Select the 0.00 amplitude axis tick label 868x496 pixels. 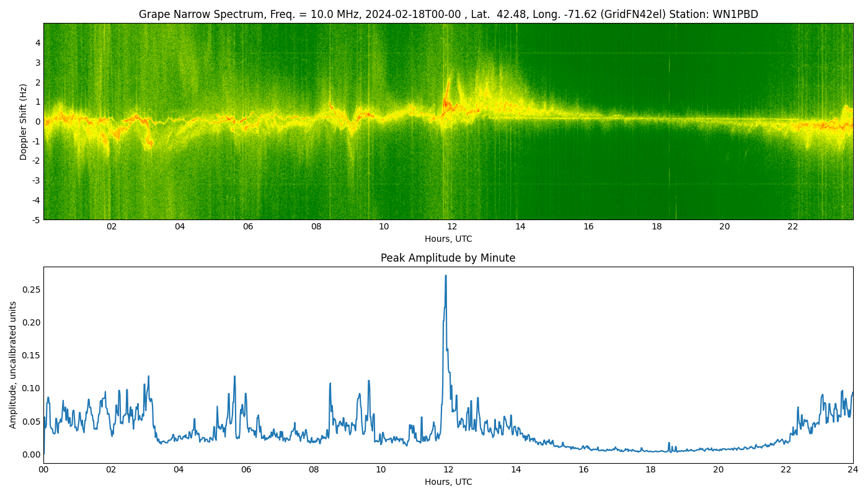point(30,454)
